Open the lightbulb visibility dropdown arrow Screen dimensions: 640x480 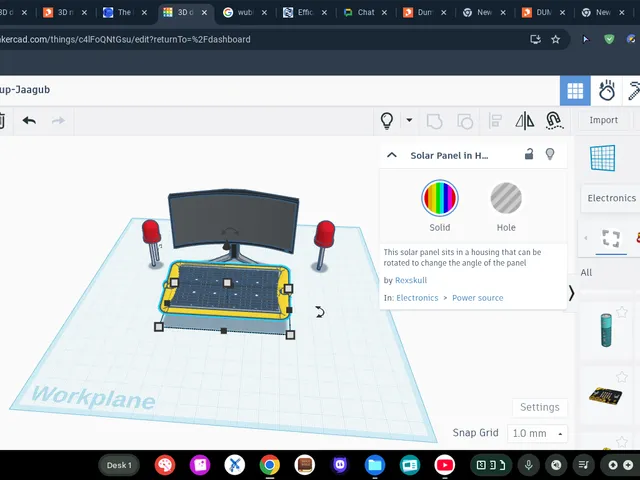click(x=409, y=120)
